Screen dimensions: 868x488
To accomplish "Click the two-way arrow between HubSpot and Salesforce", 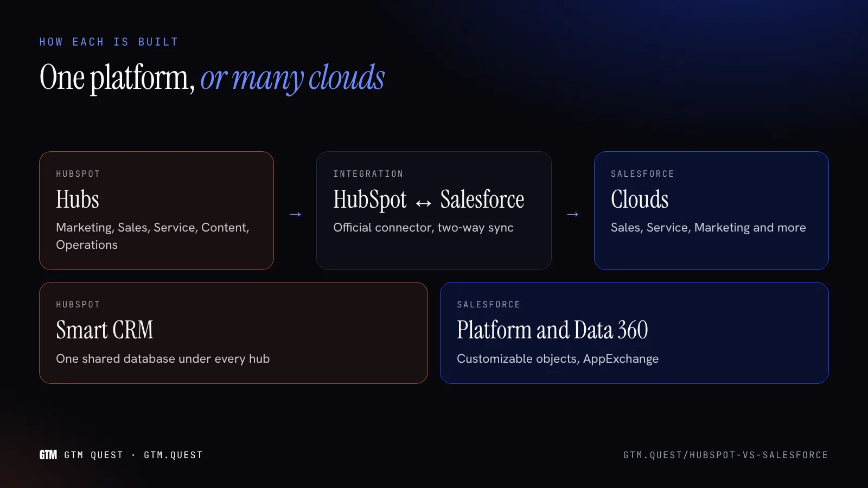I will coord(423,203).
